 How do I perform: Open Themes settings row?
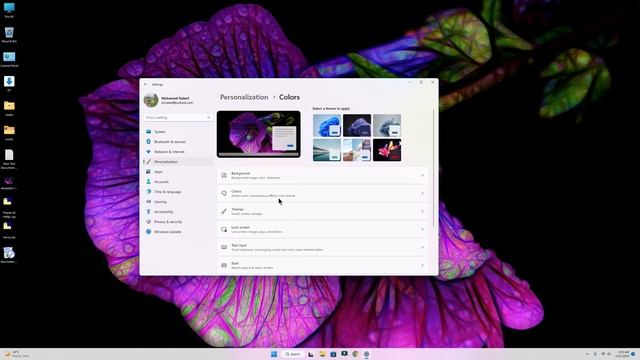coord(323,211)
